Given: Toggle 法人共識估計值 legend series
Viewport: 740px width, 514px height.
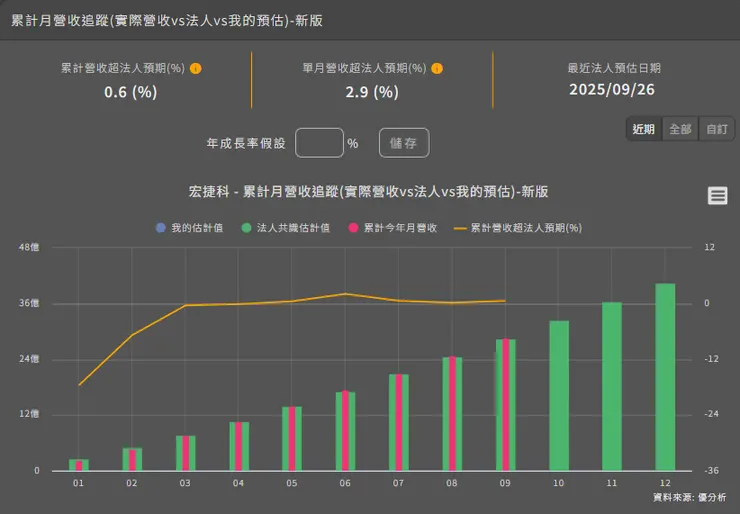Looking at the screenshot, I should (286, 228).
